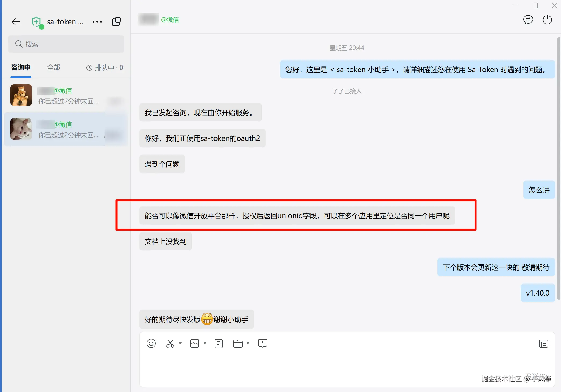Open the more options ... menu
This screenshot has height=392, width=561.
[x=97, y=21]
